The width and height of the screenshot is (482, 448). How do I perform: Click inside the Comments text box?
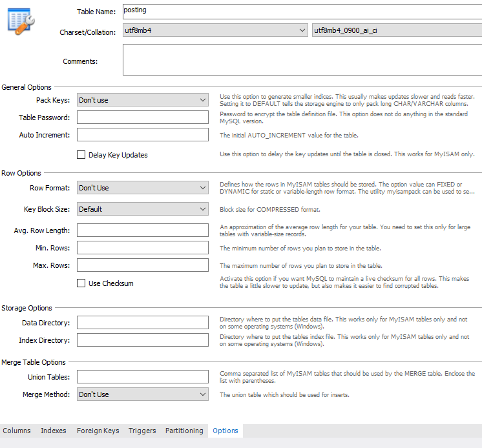302,59
